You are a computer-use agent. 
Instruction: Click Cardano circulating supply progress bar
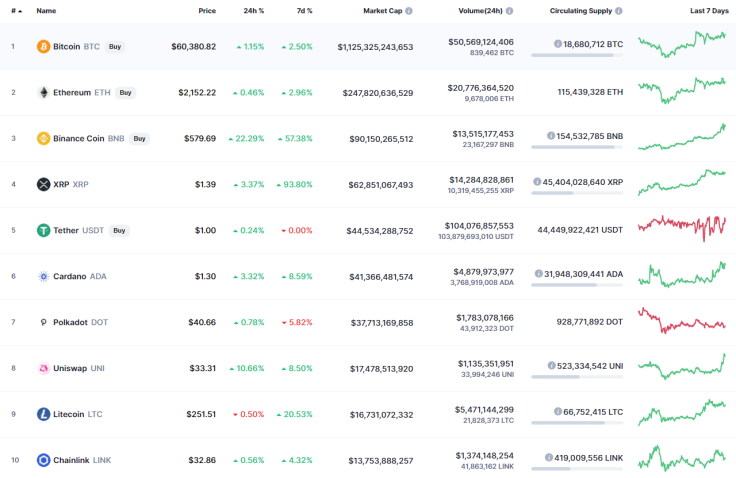[577, 285]
